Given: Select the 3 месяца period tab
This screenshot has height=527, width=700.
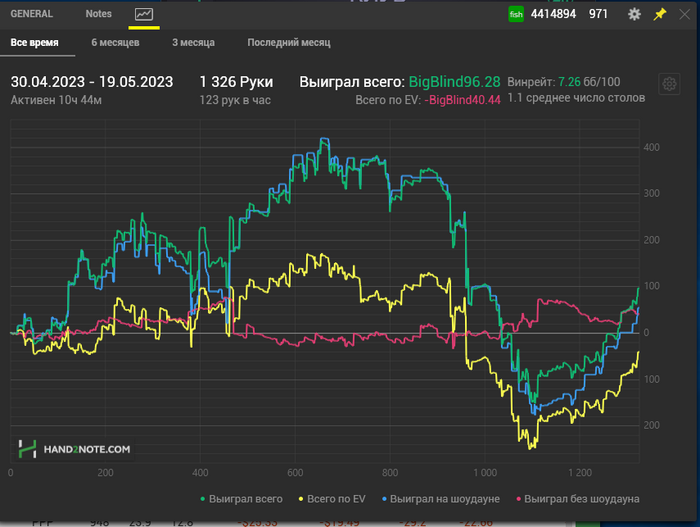Looking at the screenshot, I should click(193, 42).
